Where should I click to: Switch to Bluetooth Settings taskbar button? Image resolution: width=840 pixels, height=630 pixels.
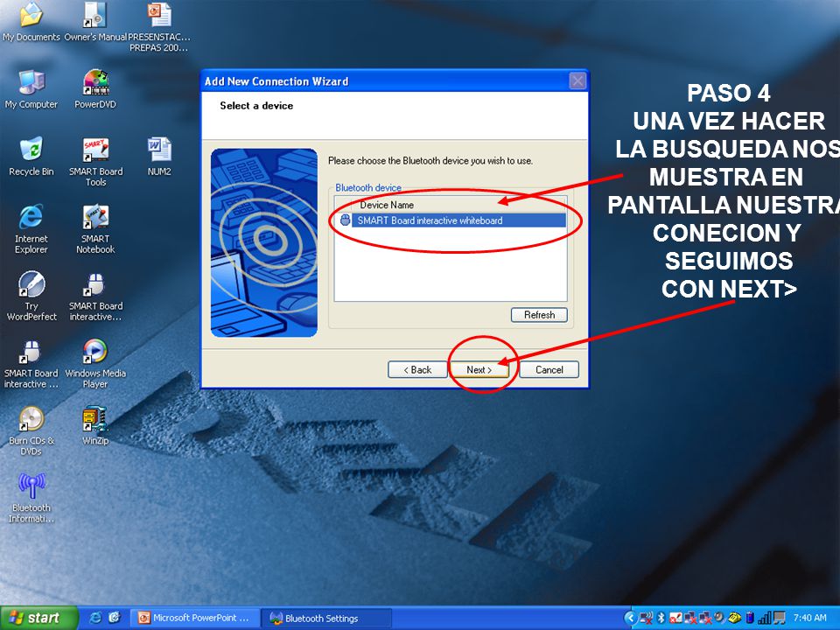pos(325,618)
